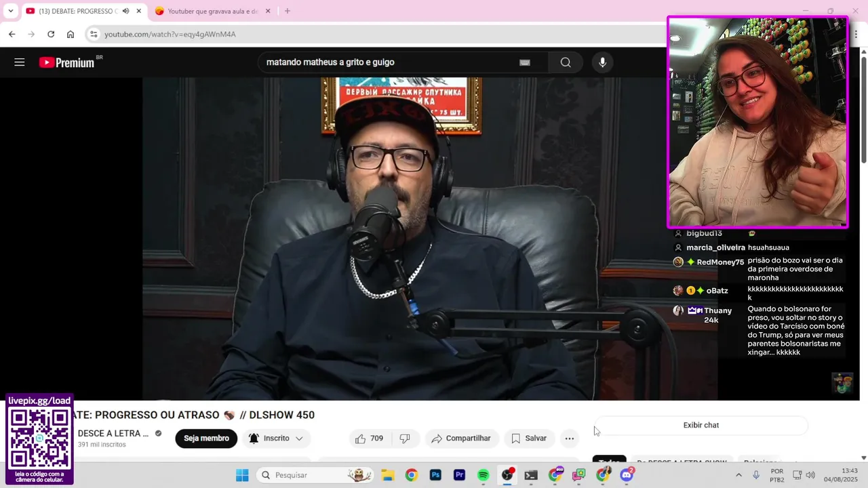Go back with browser back arrow
Viewport: 868px width, 488px height.
click(12, 34)
